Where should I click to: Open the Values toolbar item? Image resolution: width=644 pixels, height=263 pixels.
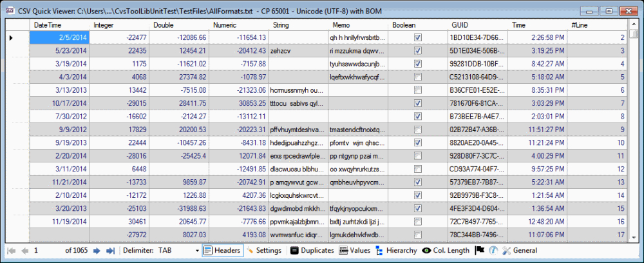point(354,250)
